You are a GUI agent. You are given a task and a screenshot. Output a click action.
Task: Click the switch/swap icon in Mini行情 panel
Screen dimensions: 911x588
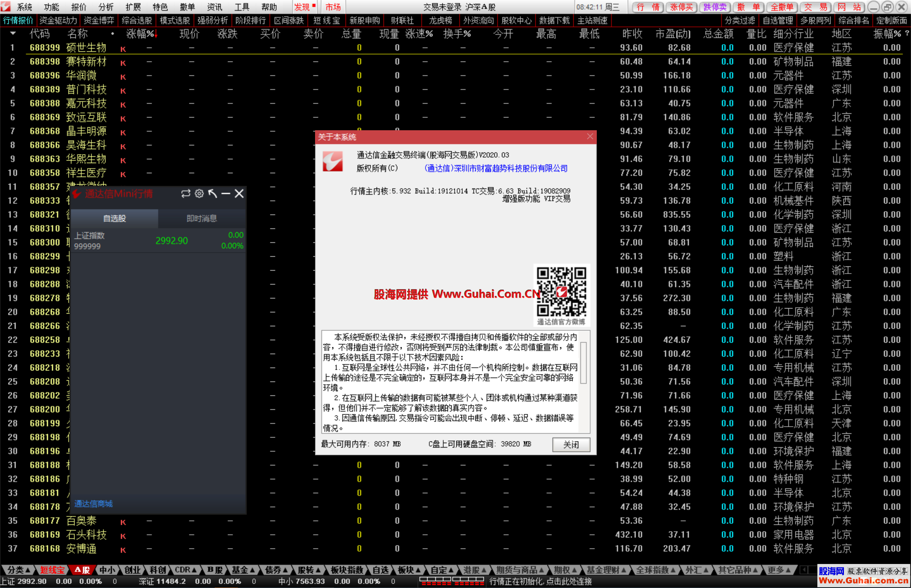pos(186,193)
